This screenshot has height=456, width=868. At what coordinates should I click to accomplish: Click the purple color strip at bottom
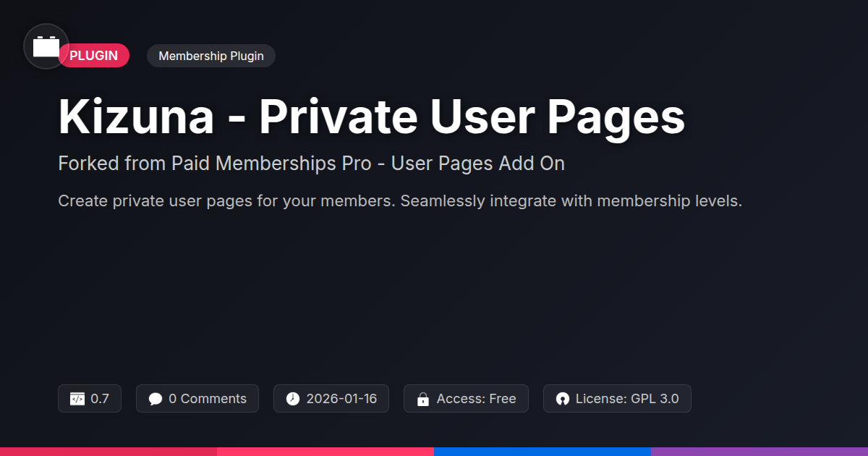(x=759, y=451)
